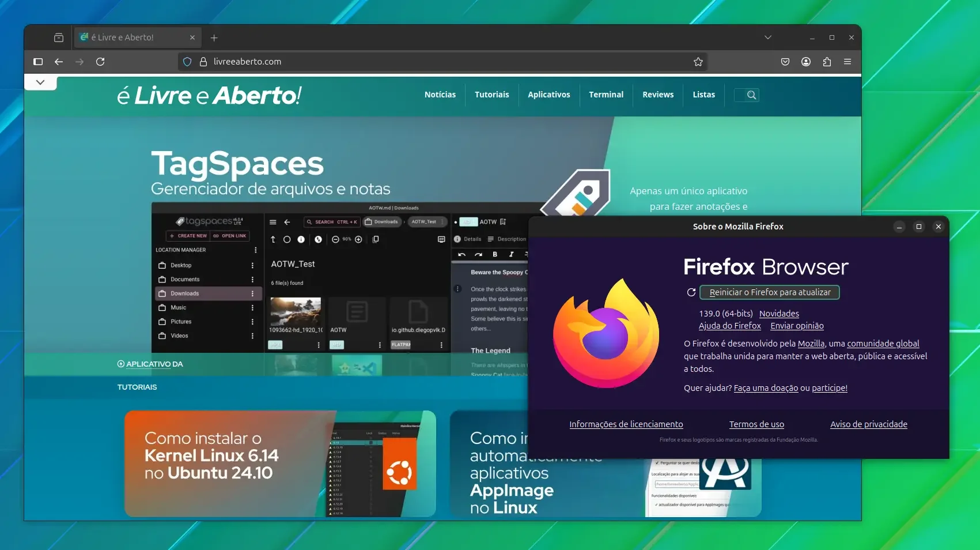Maximize the Sobre o Mozilla Firefox dialog
Viewport: 980px width, 550px height.
[919, 227]
